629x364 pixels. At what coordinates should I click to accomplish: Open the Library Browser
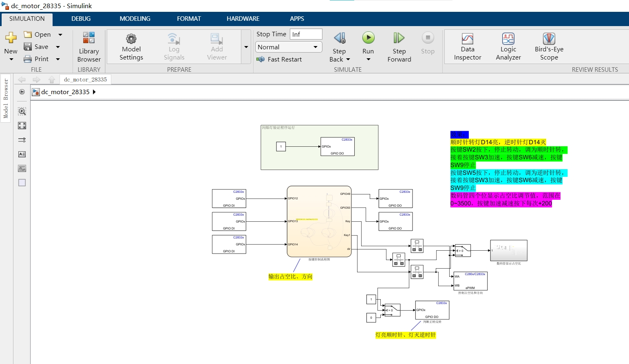coord(88,46)
